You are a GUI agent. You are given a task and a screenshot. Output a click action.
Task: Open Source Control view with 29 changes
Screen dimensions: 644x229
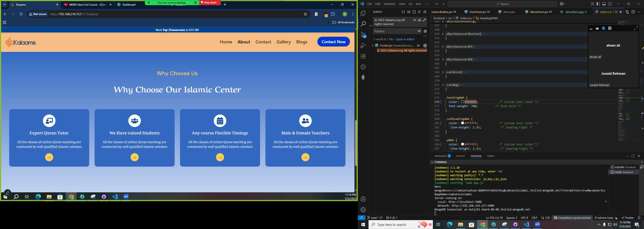point(363,35)
